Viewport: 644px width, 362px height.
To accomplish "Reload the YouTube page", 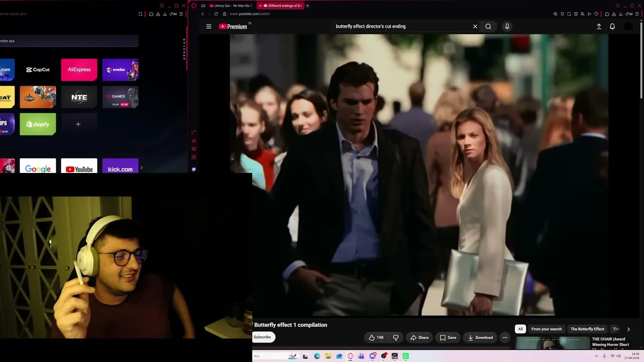I will [216, 14].
